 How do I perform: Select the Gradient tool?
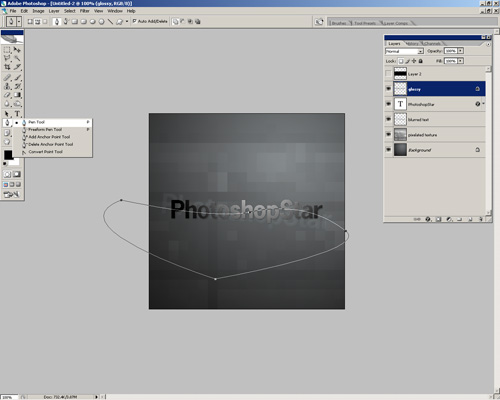[x=17, y=95]
